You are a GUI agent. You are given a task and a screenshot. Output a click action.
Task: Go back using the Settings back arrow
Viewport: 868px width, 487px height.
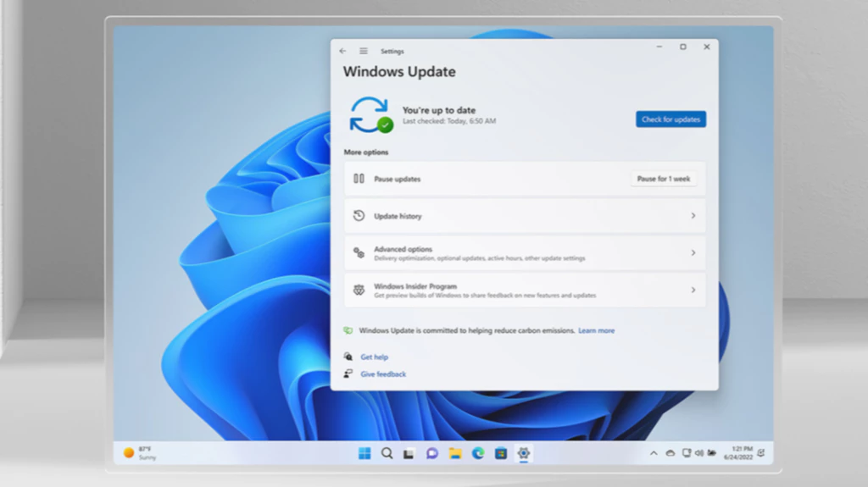(342, 51)
